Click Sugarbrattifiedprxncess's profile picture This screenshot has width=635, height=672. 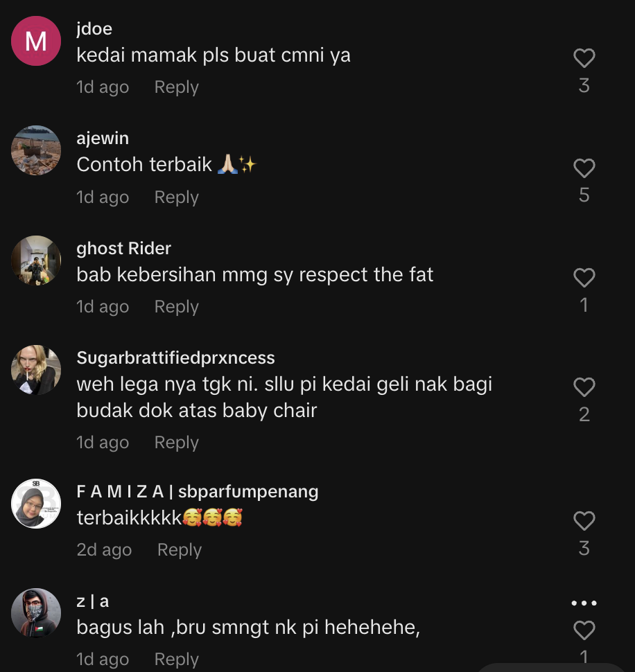click(36, 370)
